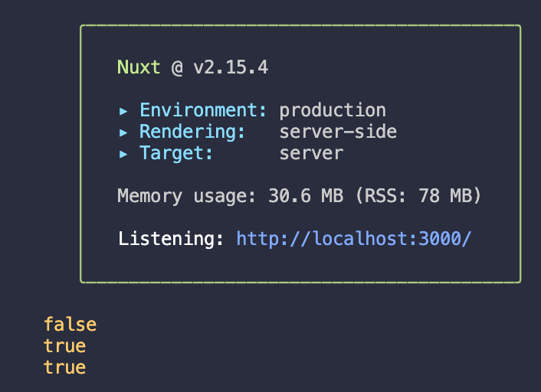Click the Target: label

tap(176, 153)
